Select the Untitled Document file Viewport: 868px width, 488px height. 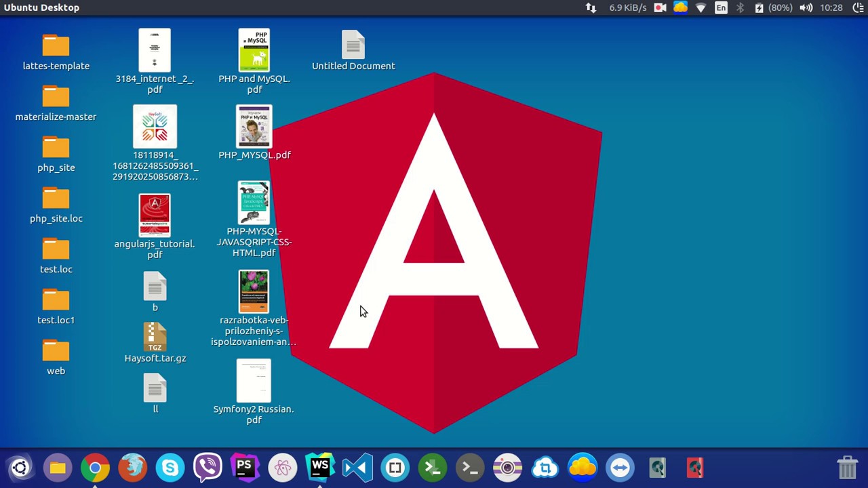click(x=353, y=50)
